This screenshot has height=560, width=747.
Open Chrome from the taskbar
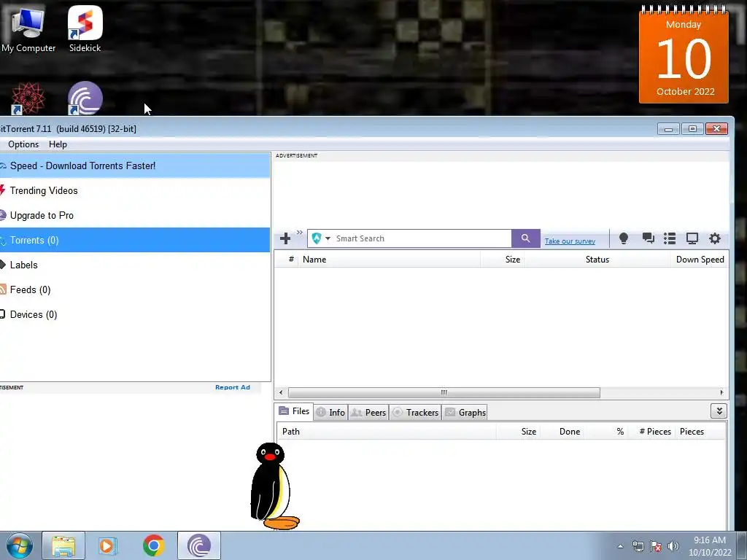coord(153,545)
